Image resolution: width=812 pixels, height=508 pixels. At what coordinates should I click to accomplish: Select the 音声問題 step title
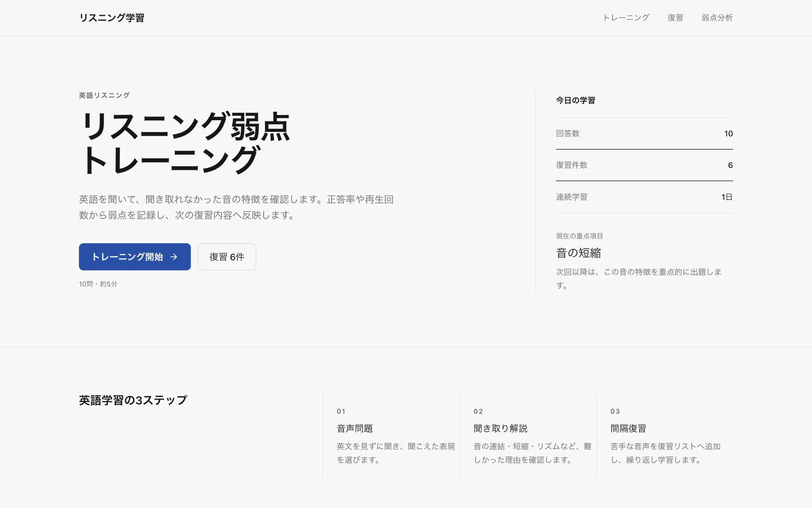355,428
